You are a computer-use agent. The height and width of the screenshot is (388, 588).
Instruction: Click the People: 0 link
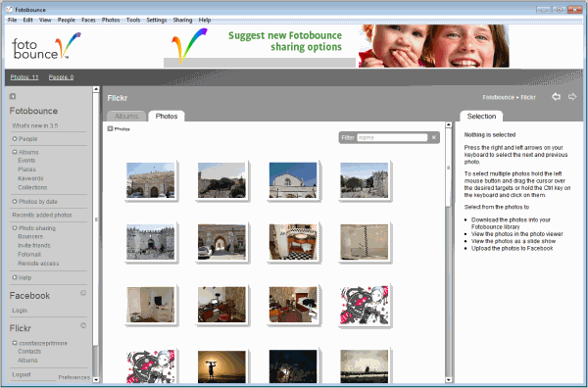point(61,77)
